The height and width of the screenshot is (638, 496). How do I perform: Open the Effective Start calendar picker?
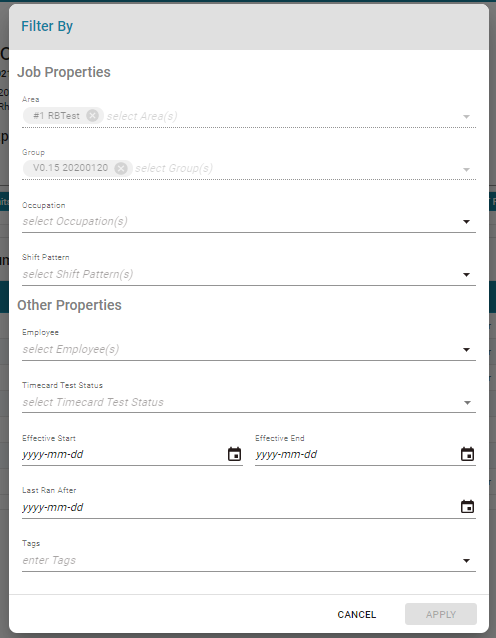[234, 454]
